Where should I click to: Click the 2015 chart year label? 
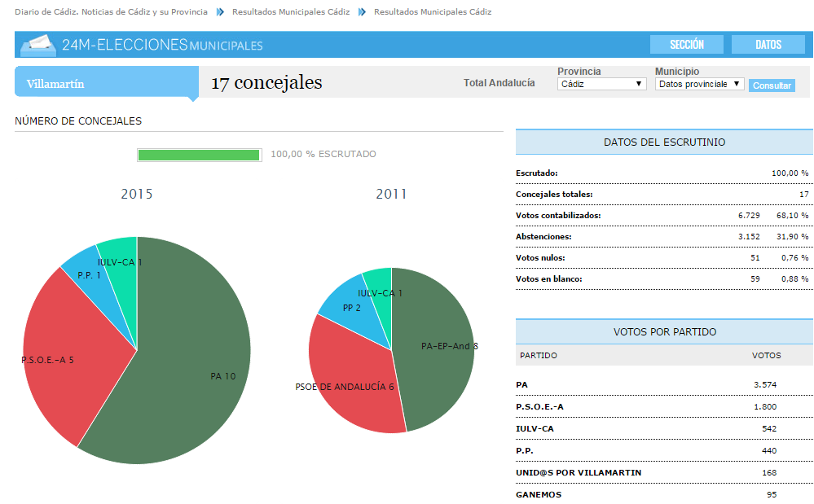point(137,194)
